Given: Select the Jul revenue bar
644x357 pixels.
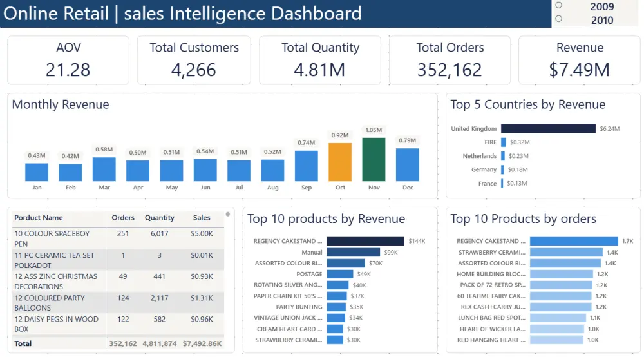Looking at the screenshot, I should (239, 171).
